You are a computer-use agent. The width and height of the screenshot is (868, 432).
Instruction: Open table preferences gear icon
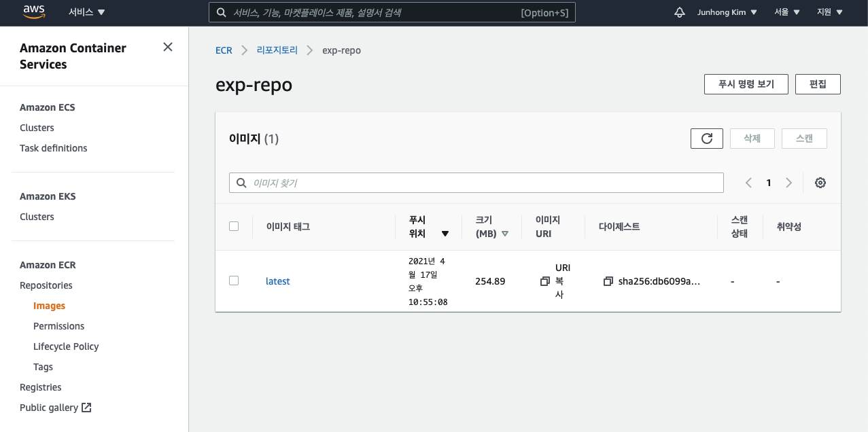(x=820, y=183)
